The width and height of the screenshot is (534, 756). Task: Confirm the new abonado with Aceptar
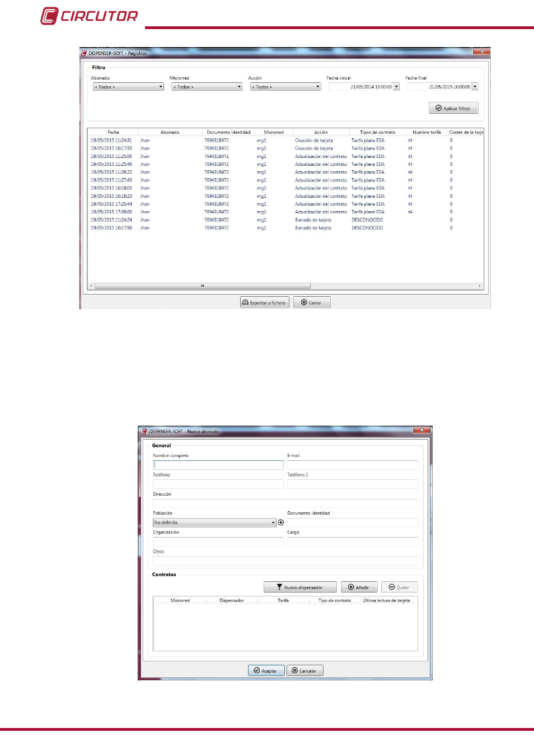[266, 671]
